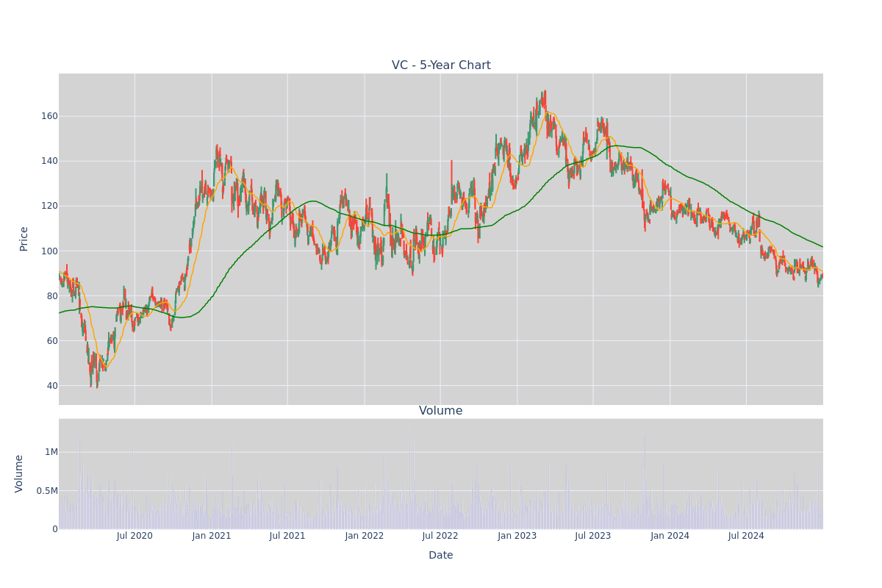
Task: Click the 80 price tick label
Action: click(52, 296)
